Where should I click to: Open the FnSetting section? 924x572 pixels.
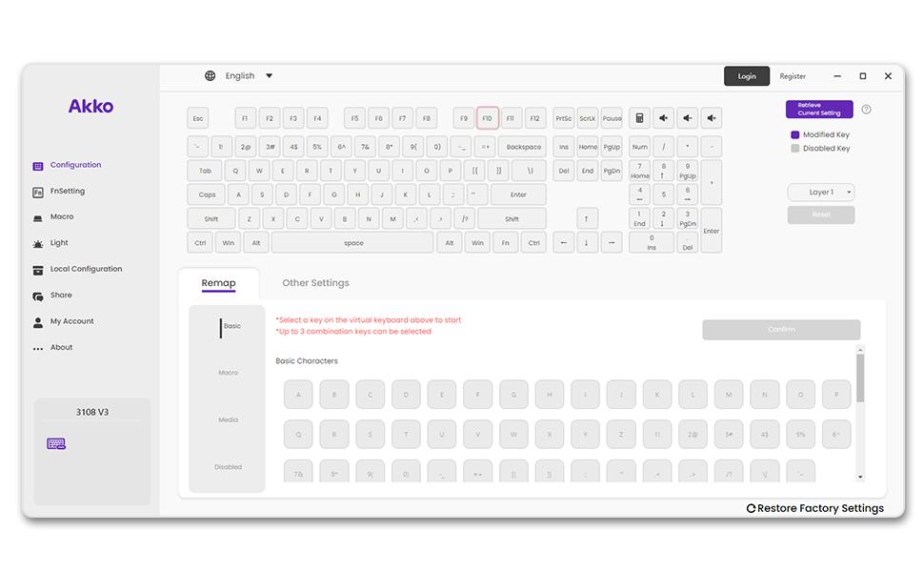(70, 191)
